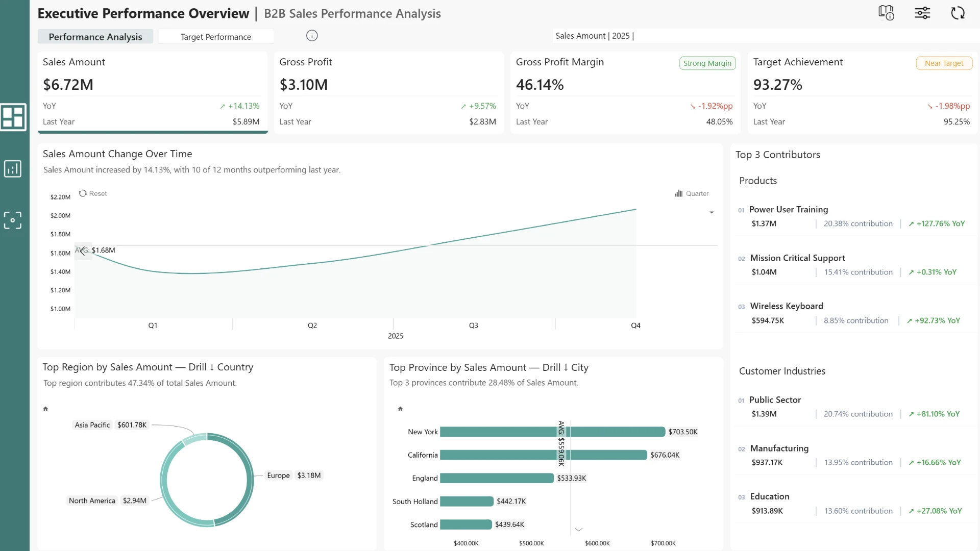Switch to the Performance Analysis tab
This screenshot has height=551, width=980.
pyautogui.click(x=95, y=37)
